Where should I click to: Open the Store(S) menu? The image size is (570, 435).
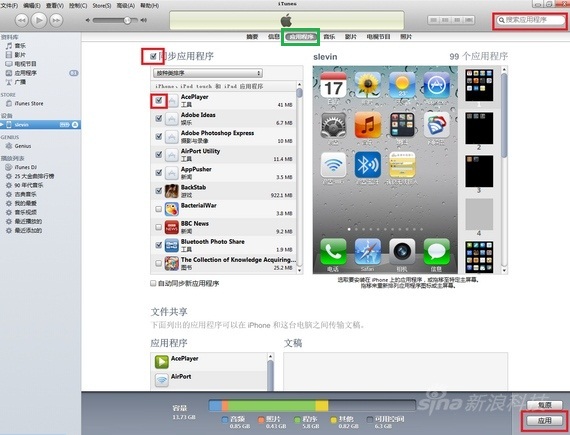point(102,5)
